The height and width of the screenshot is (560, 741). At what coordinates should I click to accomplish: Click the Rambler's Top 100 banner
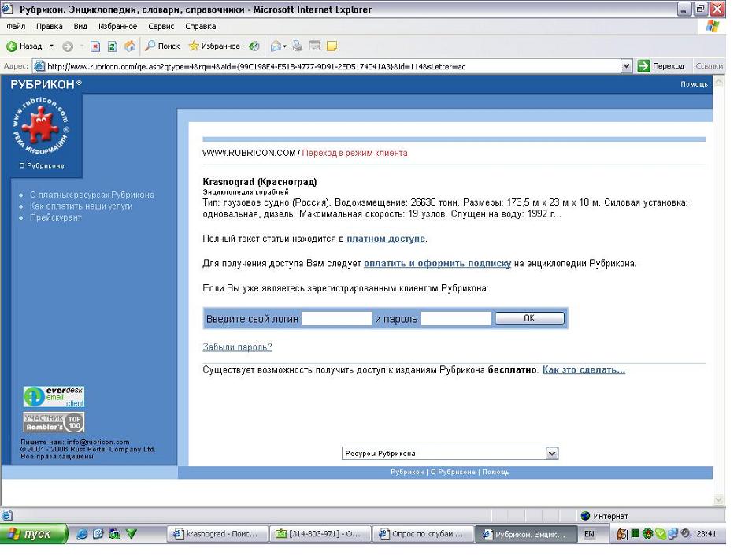click(x=54, y=422)
